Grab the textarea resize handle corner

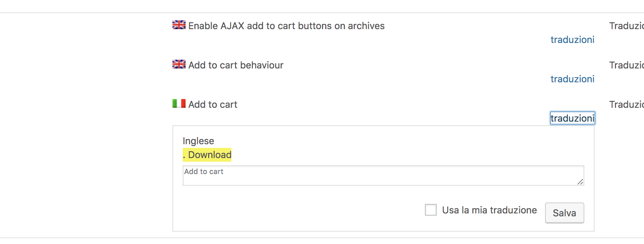580,182
